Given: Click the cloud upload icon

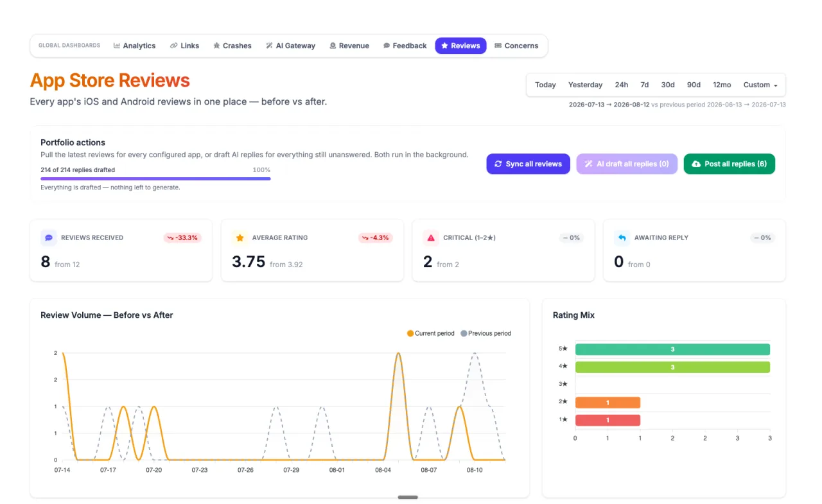Looking at the screenshot, I should (696, 164).
